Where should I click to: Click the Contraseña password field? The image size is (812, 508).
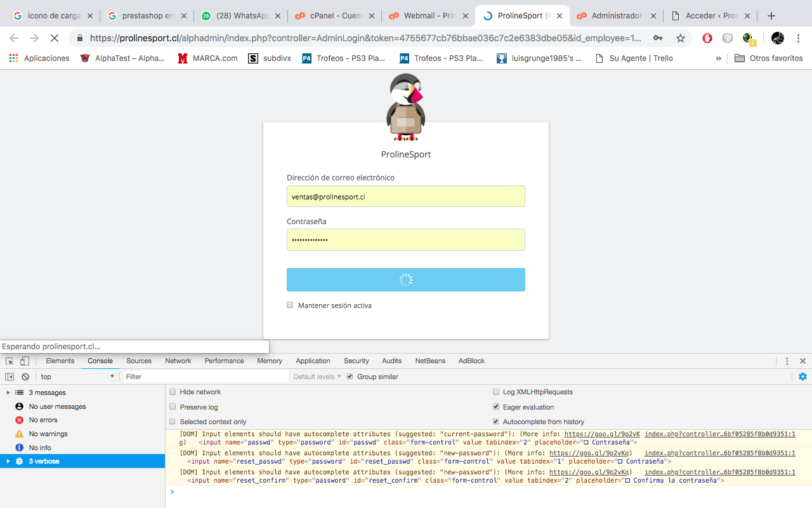406,240
